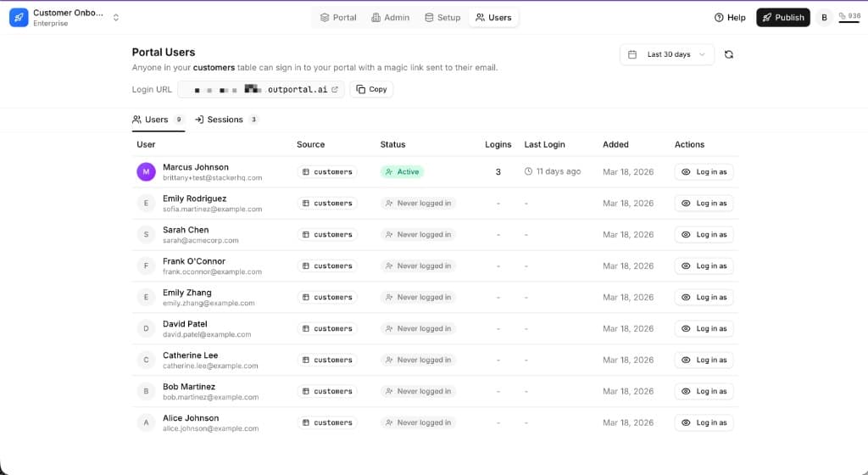
Task: Log in as Bob Martinez
Action: click(x=704, y=391)
